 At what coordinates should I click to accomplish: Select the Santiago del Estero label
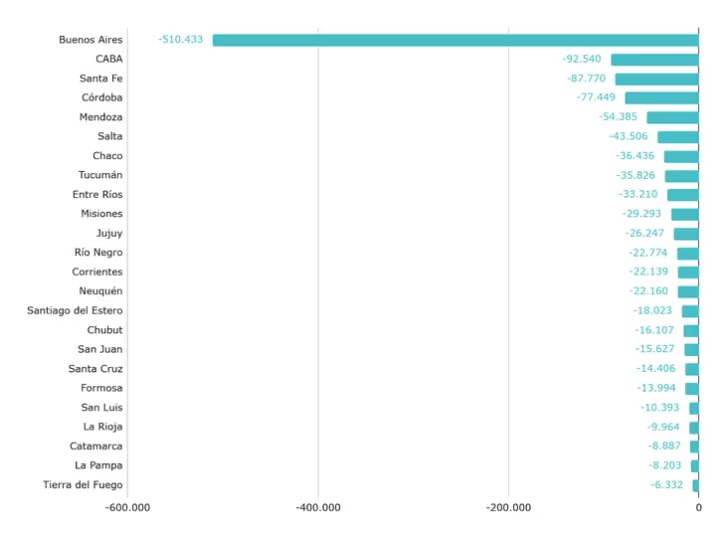pos(75,310)
